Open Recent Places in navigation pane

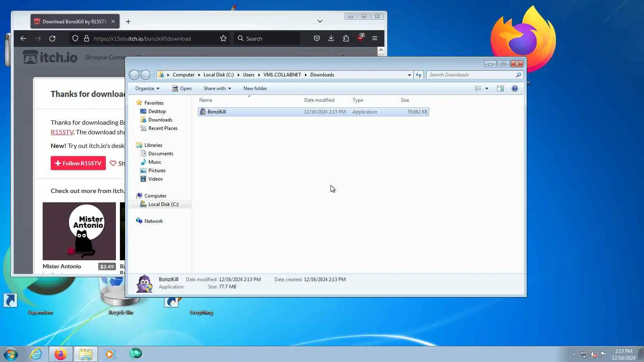pos(163,128)
